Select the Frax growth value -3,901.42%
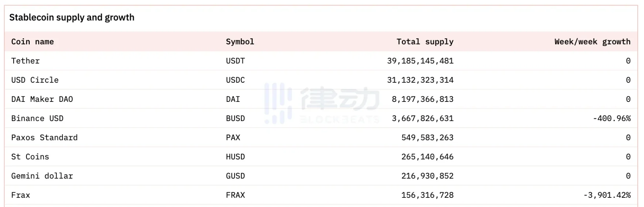 pyautogui.click(x=607, y=195)
